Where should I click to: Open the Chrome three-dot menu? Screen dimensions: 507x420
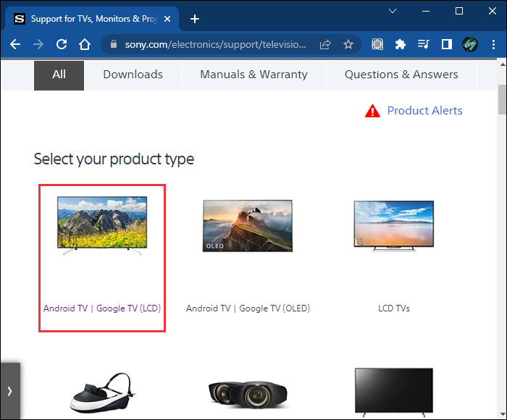click(493, 44)
